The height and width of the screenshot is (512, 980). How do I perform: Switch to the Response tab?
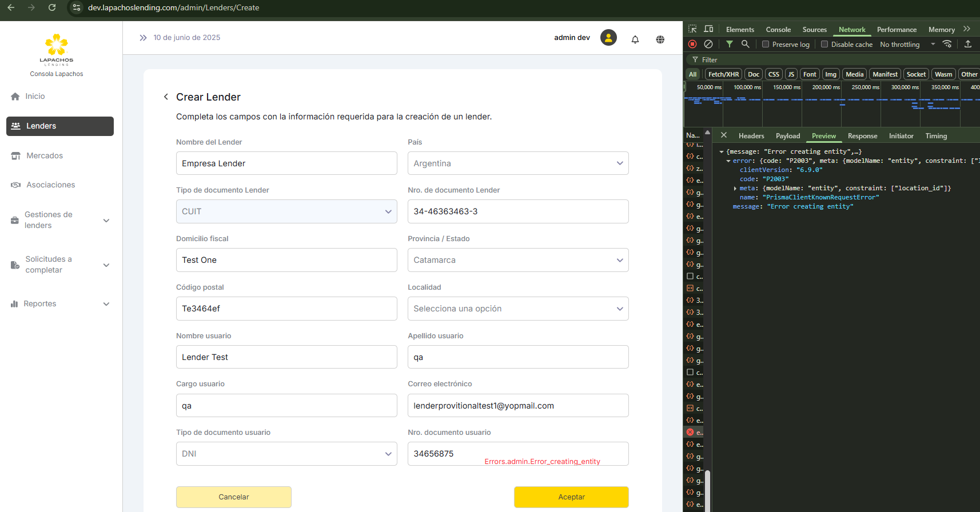point(862,136)
